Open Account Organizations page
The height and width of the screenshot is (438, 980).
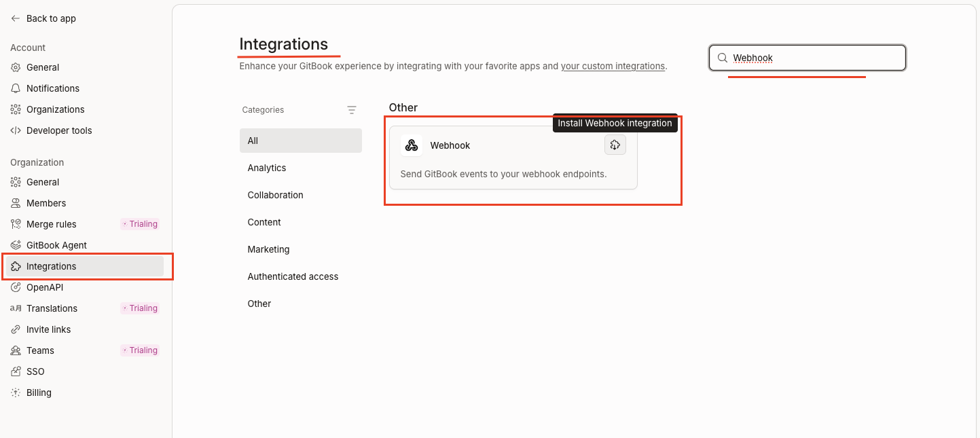click(x=85, y=109)
